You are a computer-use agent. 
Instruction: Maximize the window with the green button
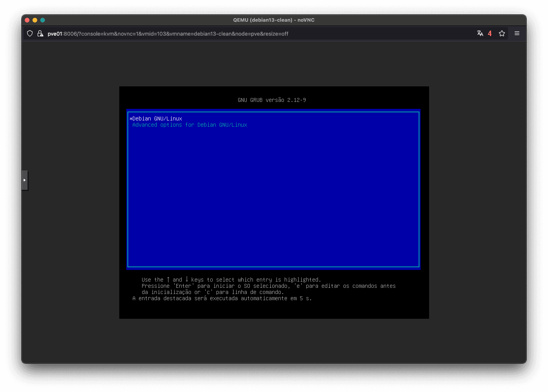point(43,20)
